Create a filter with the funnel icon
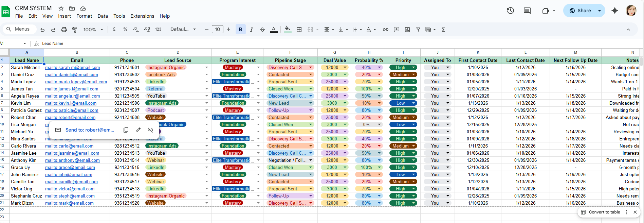 (x=418, y=30)
